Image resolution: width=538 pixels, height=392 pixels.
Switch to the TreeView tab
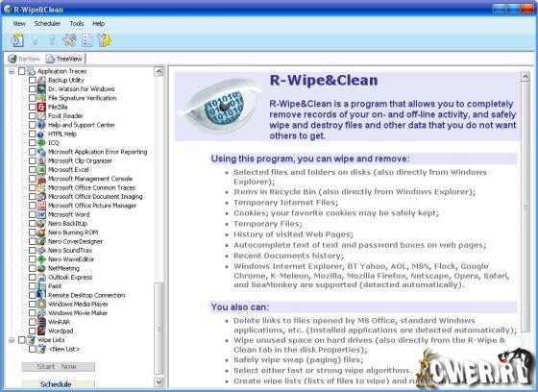(65, 59)
